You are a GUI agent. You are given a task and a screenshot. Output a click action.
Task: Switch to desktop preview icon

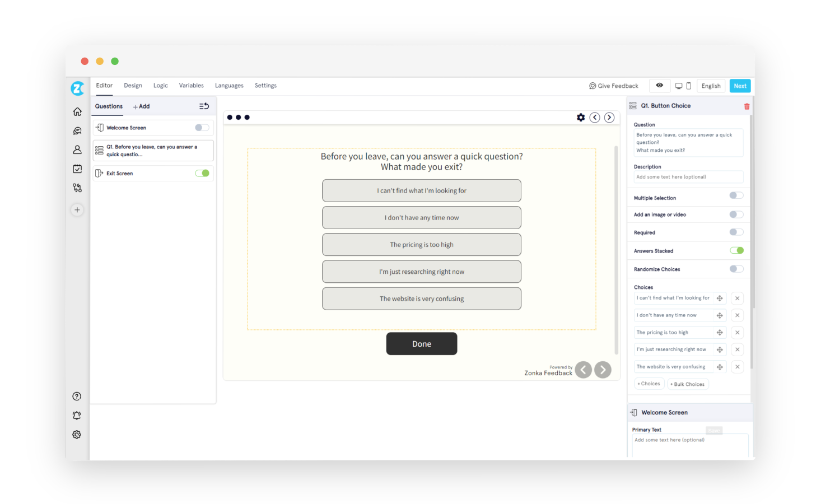click(679, 86)
